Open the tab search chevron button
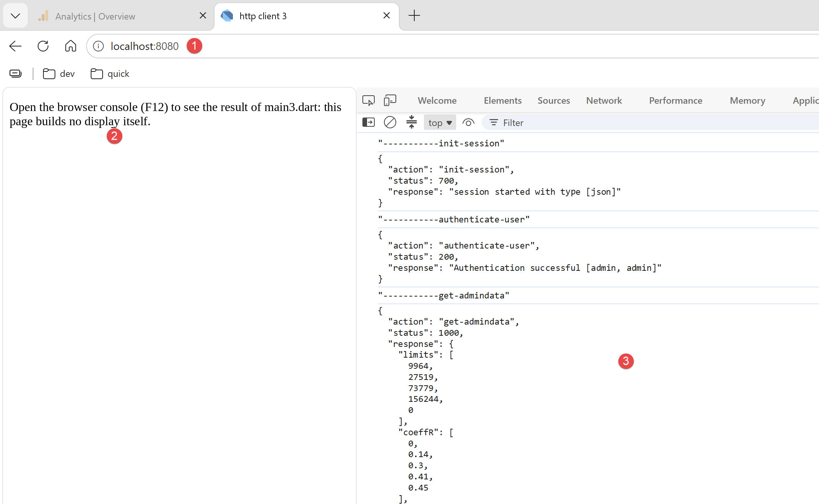819x504 pixels. 15,16
